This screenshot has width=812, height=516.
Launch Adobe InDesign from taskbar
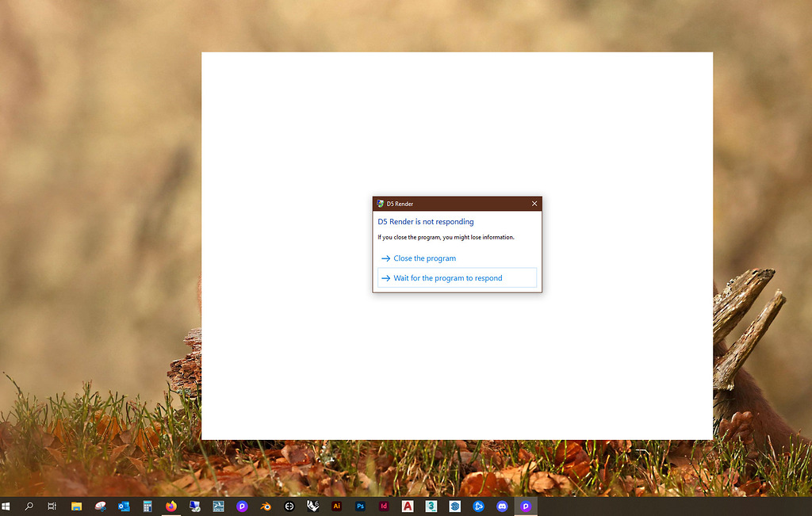click(384, 506)
